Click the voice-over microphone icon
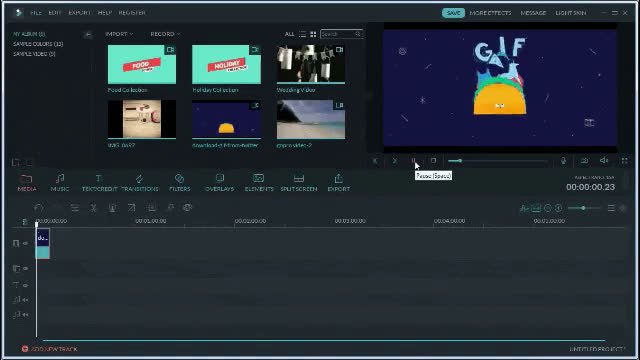The width and height of the screenshot is (640, 360). (563, 161)
